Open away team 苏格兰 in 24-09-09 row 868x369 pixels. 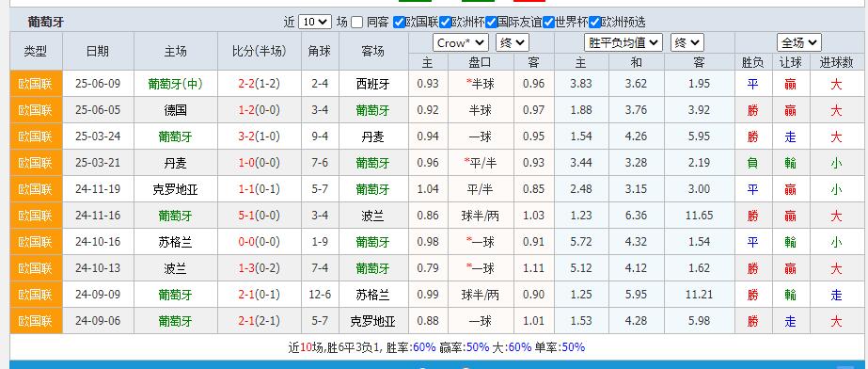(x=373, y=295)
